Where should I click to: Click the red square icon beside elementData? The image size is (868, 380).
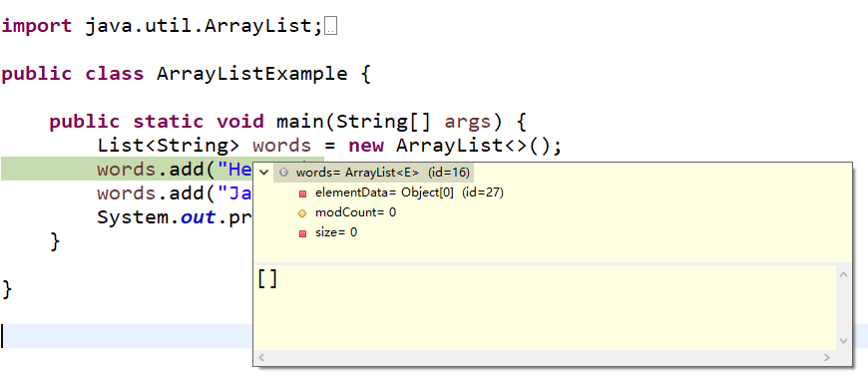pos(302,193)
